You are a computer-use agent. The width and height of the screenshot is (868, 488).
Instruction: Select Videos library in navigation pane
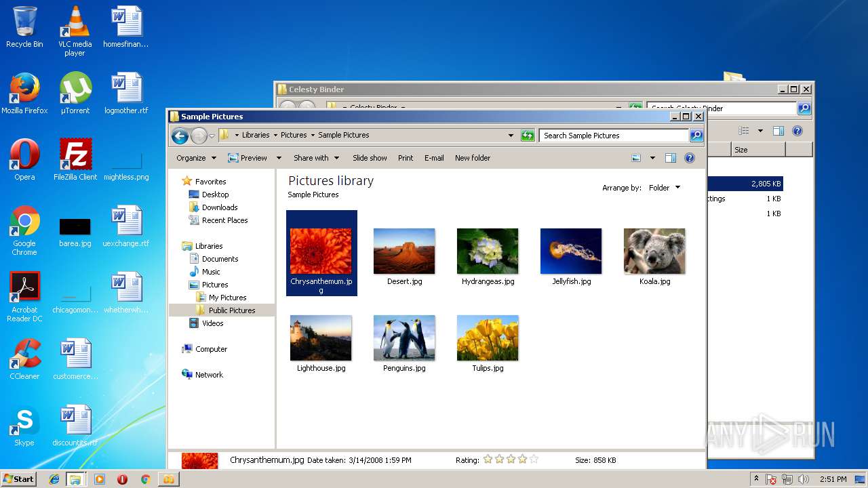click(212, 323)
